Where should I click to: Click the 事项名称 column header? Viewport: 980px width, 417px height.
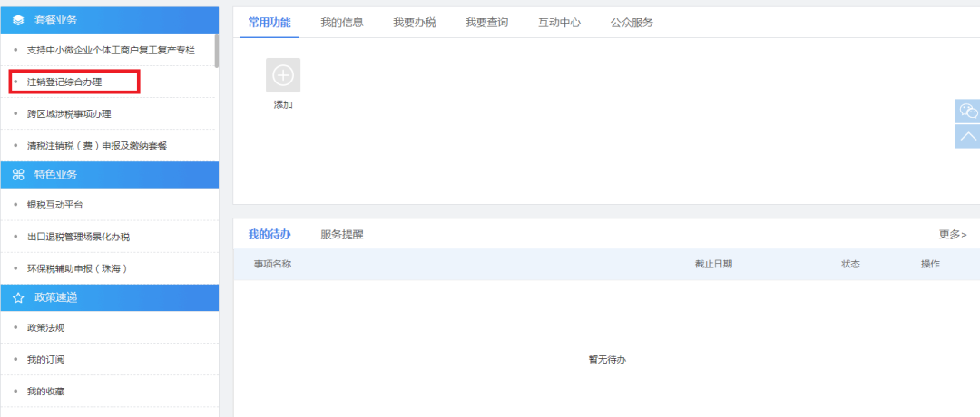click(x=272, y=264)
